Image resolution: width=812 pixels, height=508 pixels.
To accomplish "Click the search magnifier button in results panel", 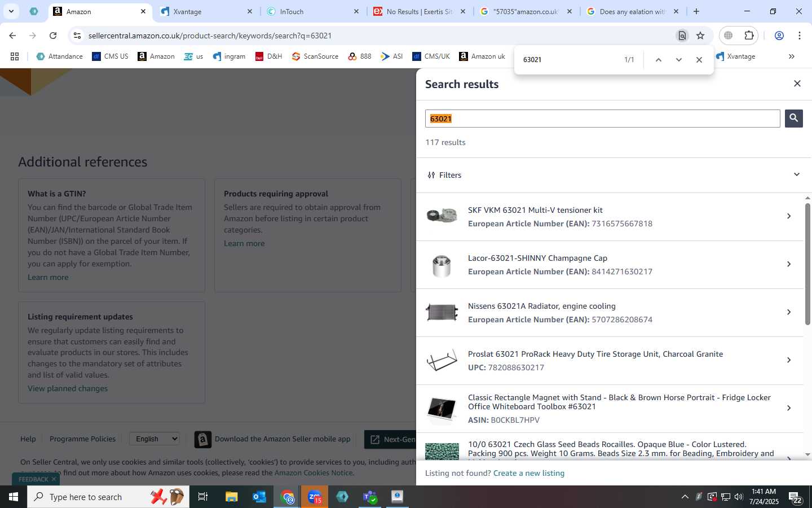I will pyautogui.click(x=793, y=118).
